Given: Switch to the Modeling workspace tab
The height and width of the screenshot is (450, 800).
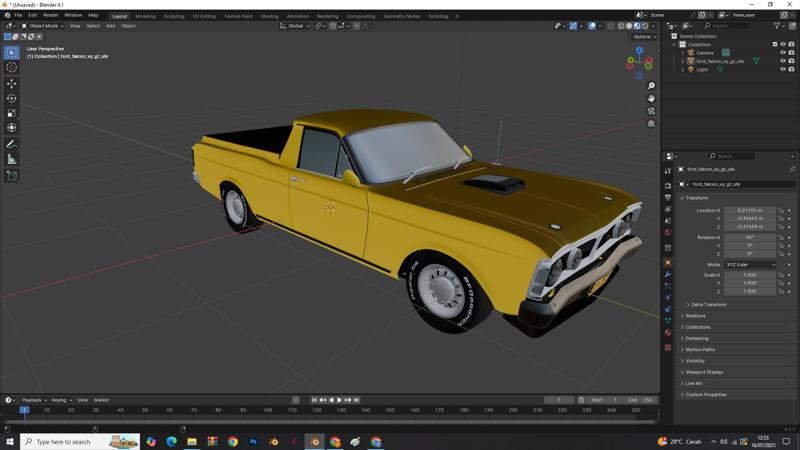Looking at the screenshot, I should [x=145, y=16].
